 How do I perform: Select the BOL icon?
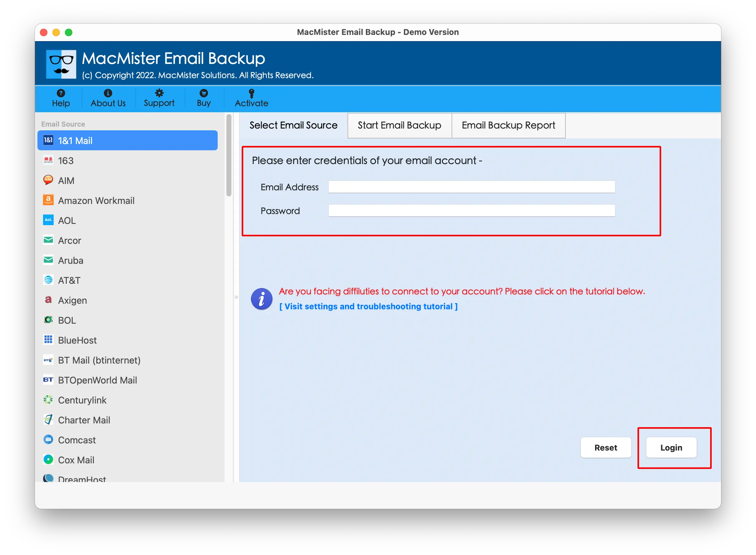pyautogui.click(x=48, y=320)
